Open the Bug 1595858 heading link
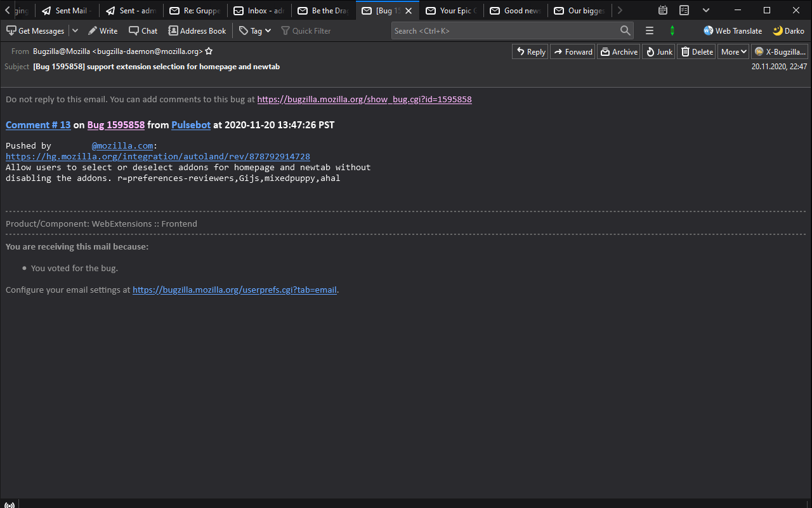The image size is (812, 508). coord(116,125)
